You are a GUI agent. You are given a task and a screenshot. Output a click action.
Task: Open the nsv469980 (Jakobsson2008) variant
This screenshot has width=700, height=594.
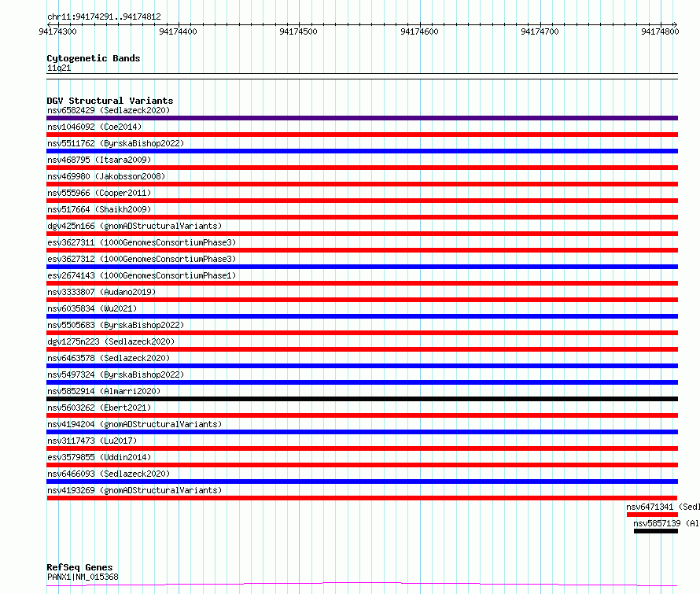106,176
